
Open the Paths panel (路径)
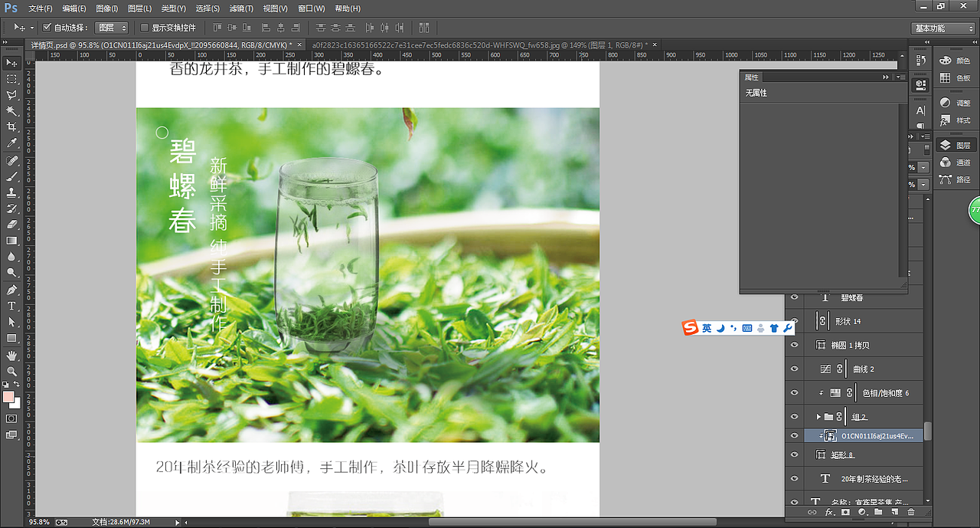pyautogui.click(x=955, y=180)
